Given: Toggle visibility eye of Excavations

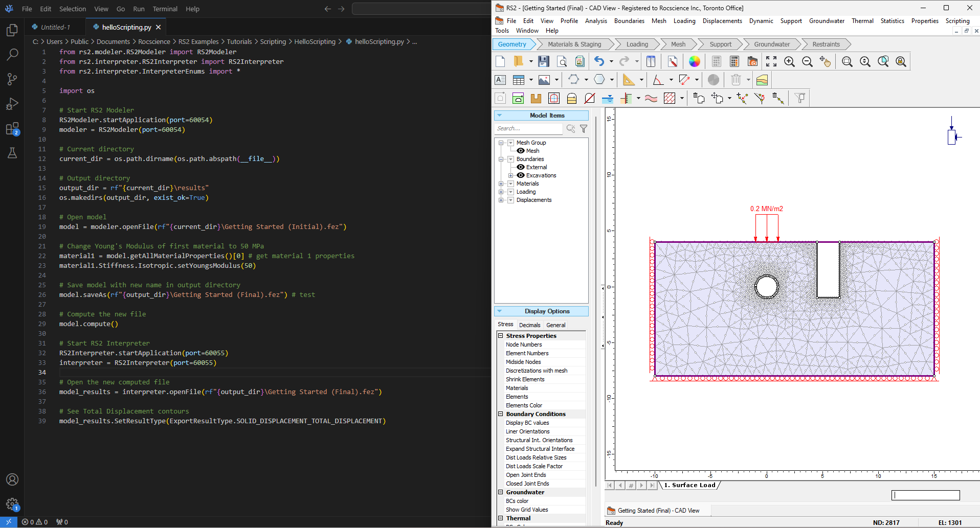Looking at the screenshot, I should (x=521, y=175).
